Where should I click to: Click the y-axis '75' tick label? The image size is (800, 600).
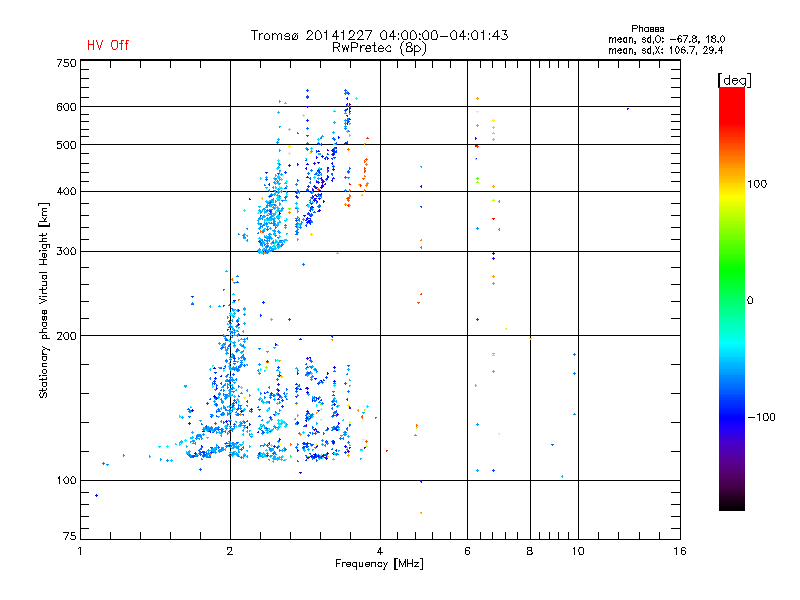pos(70,536)
